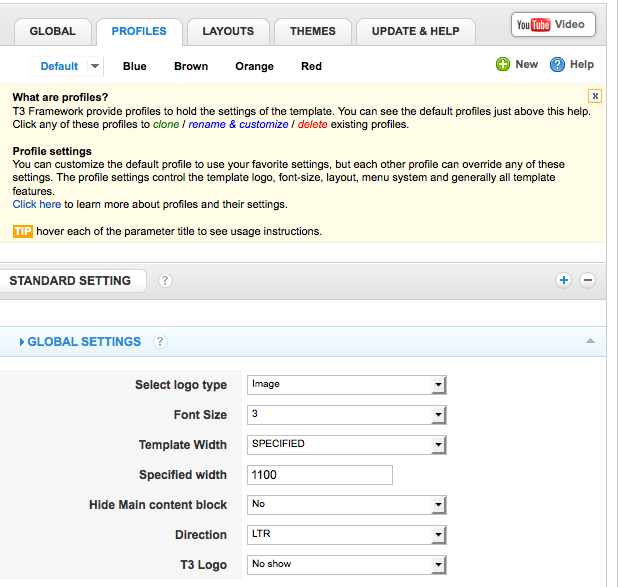The image size is (621, 587).
Task: Open Help via the blue question icon
Action: pyautogui.click(x=558, y=65)
